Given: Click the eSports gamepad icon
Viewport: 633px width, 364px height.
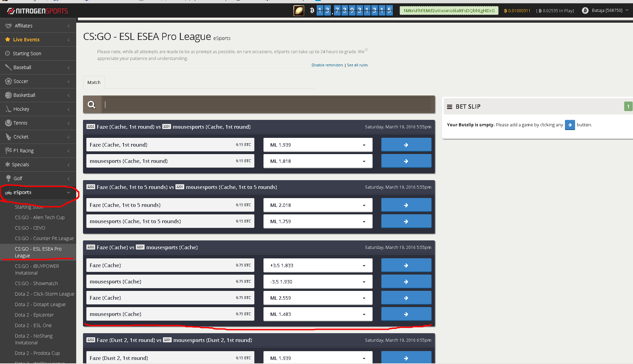Looking at the screenshot, I should point(8,193).
